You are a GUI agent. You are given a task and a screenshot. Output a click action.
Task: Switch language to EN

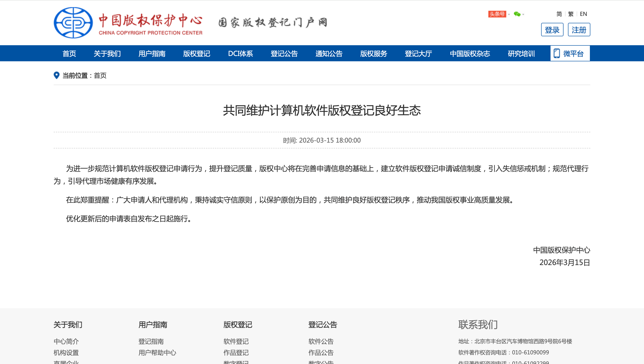point(583,14)
